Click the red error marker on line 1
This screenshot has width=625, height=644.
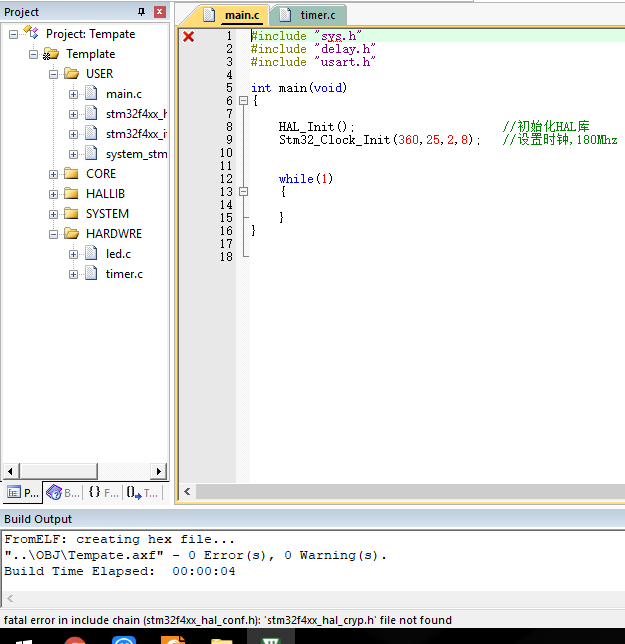tap(188, 37)
